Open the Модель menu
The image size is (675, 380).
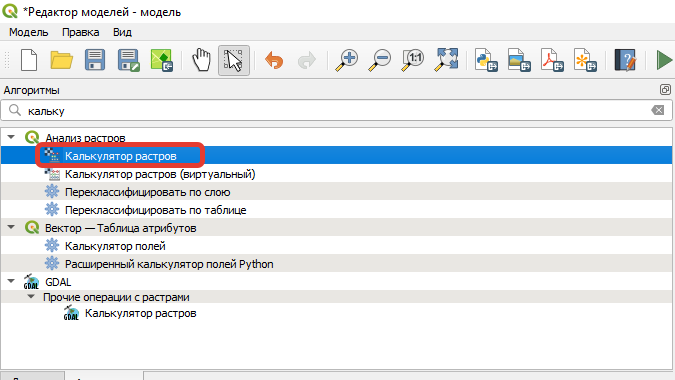[28, 32]
